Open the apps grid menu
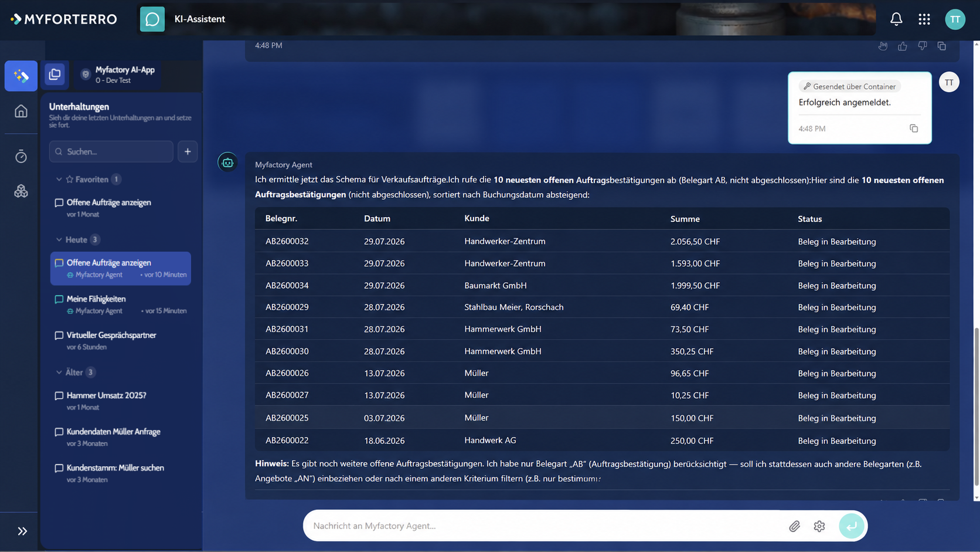980x552 pixels. (x=924, y=19)
